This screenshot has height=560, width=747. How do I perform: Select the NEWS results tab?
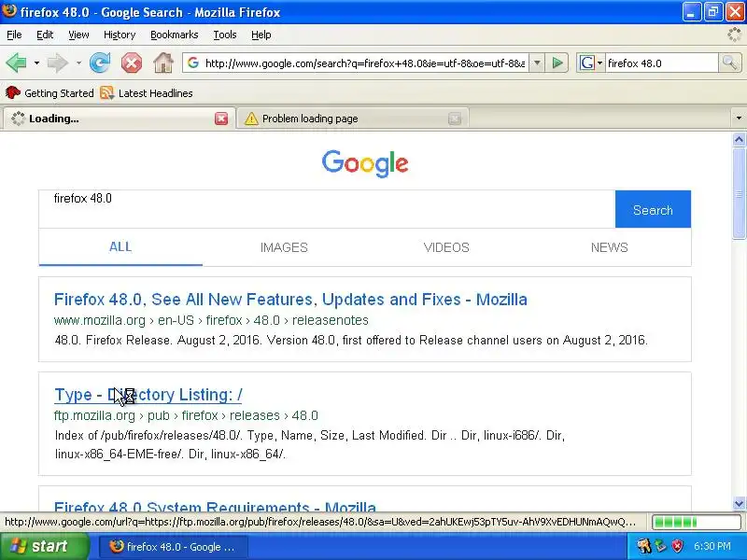610,247
